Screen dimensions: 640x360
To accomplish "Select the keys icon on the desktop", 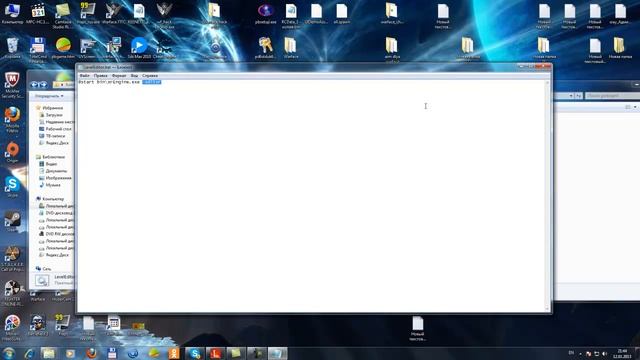I will coord(265,48).
